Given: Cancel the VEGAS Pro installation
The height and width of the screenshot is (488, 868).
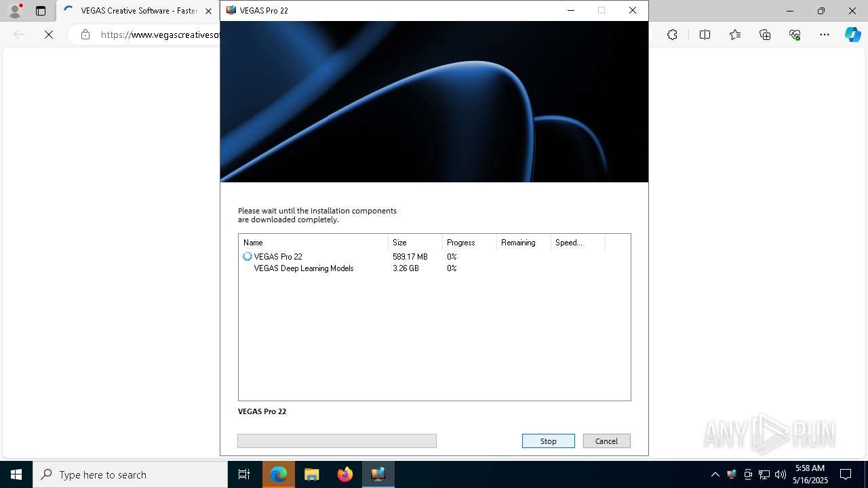Looking at the screenshot, I should pyautogui.click(x=606, y=441).
